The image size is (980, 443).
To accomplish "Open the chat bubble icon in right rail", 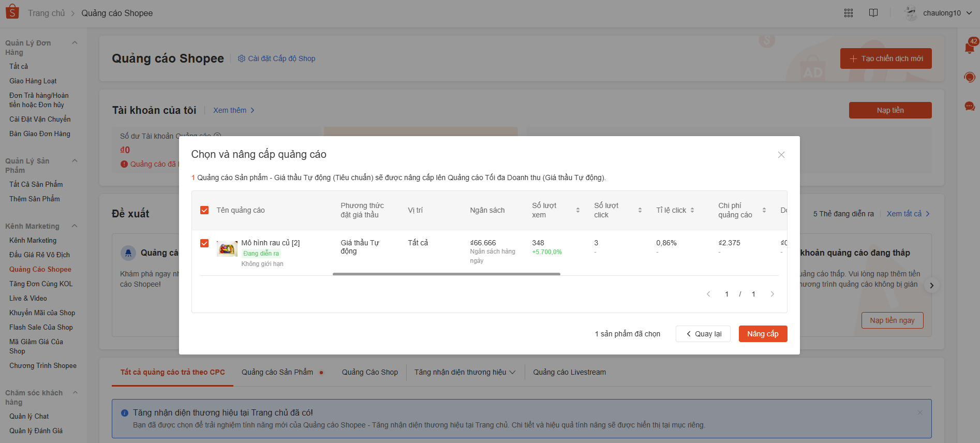I will tap(970, 107).
